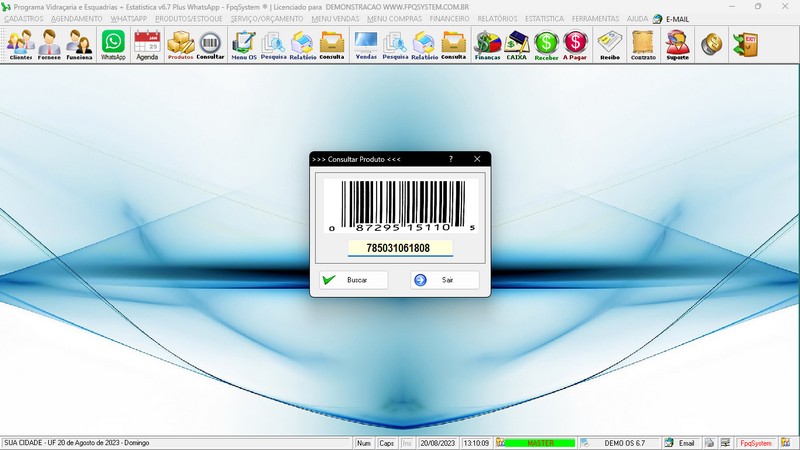
Task: Open the Clientes toolbar icon
Action: (20, 45)
